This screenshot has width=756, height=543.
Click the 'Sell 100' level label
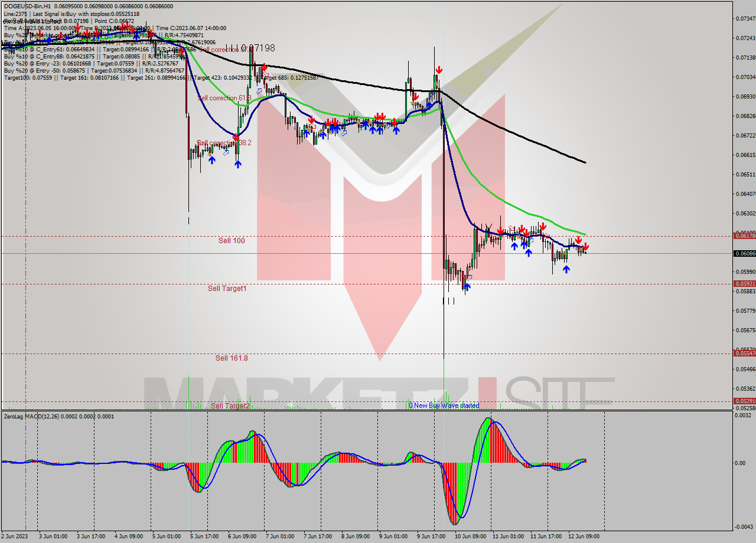(x=232, y=240)
